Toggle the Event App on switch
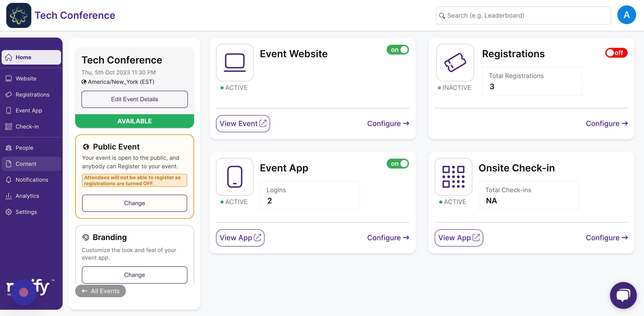This screenshot has width=644, height=316. pos(398,164)
